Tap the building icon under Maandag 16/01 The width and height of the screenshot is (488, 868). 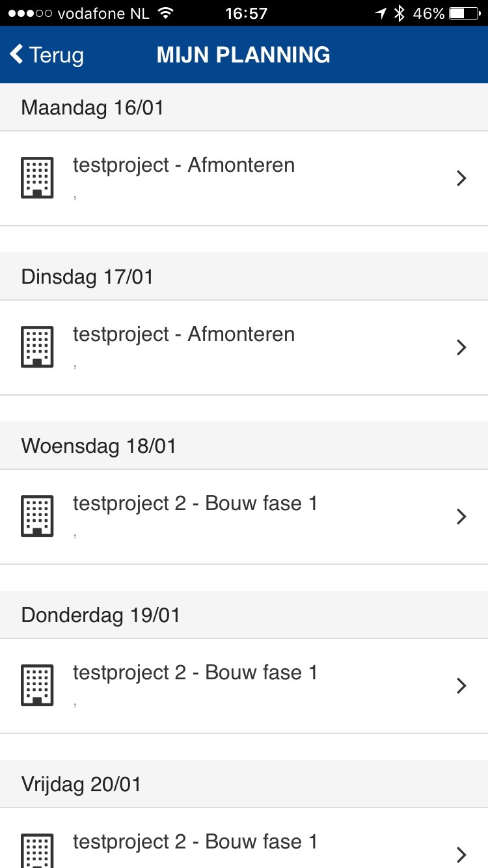(x=37, y=178)
